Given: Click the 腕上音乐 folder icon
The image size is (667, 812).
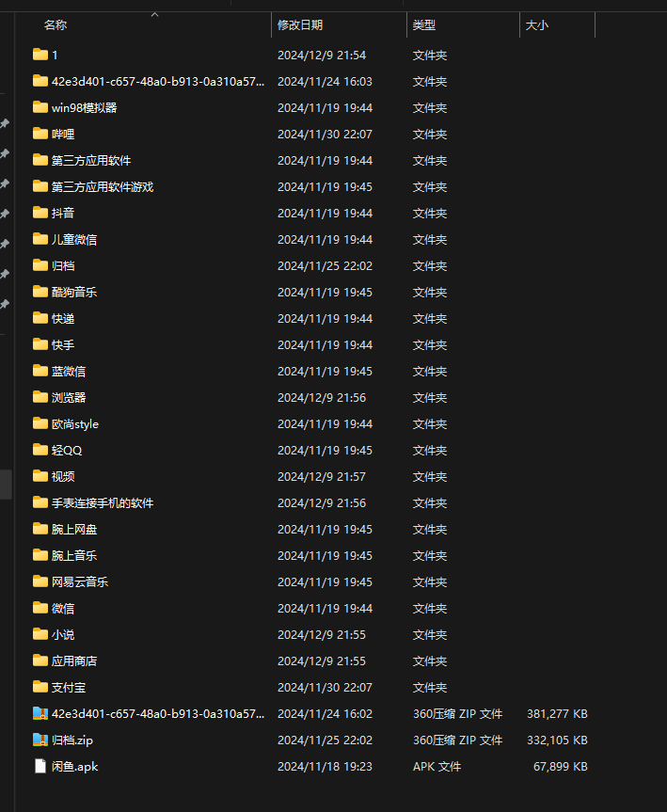Looking at the screenshot, I should click(40, 555).
